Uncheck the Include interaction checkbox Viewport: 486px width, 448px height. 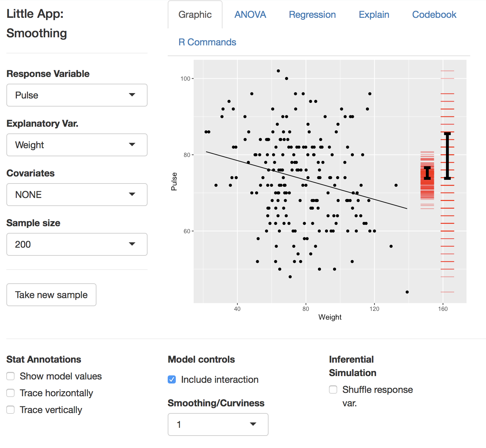click(172, 379)
